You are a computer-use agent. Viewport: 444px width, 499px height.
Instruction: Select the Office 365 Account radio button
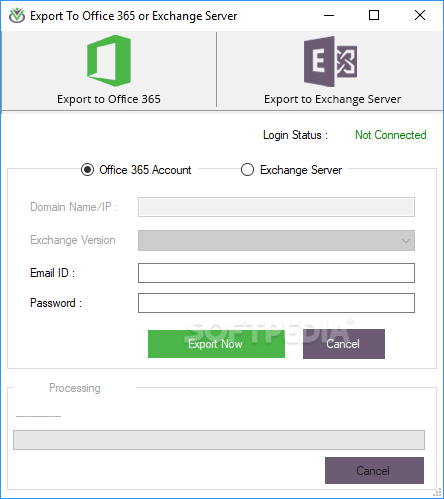click(x=87, y=170)
